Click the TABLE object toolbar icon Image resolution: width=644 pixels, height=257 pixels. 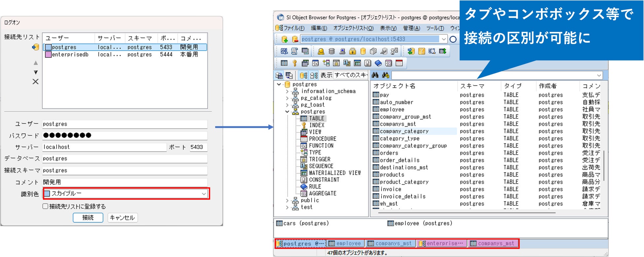(x=284, y=63)
